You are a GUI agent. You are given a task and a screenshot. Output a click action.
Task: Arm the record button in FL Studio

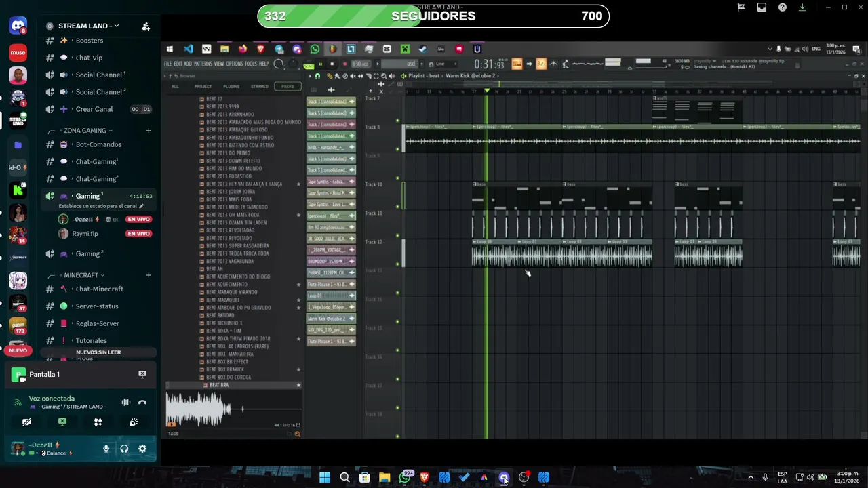(x=344, y=64)
